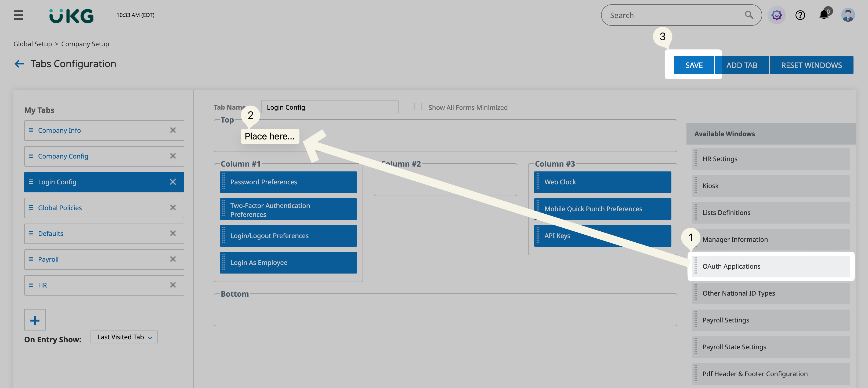This screenshot has width=868, height=388.
Task: Open the Last Visited Tab dropdown
Action: coord(124,337)
